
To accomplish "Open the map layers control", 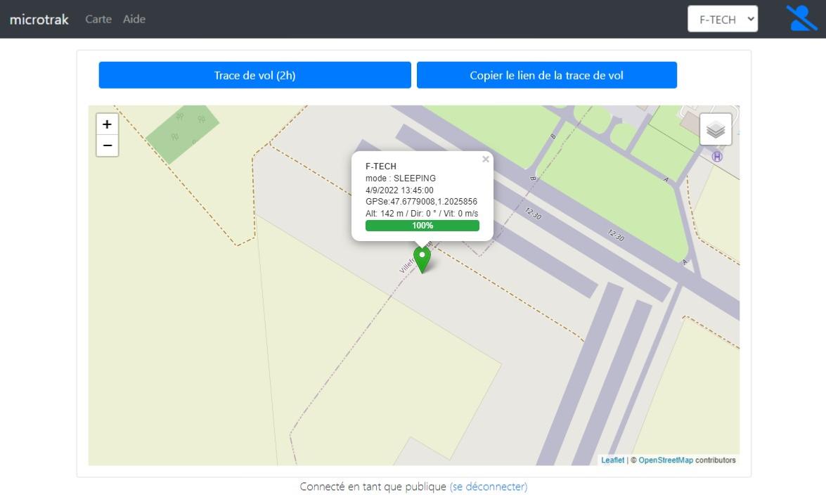I will pyautogui.click(x=715, y=129).
